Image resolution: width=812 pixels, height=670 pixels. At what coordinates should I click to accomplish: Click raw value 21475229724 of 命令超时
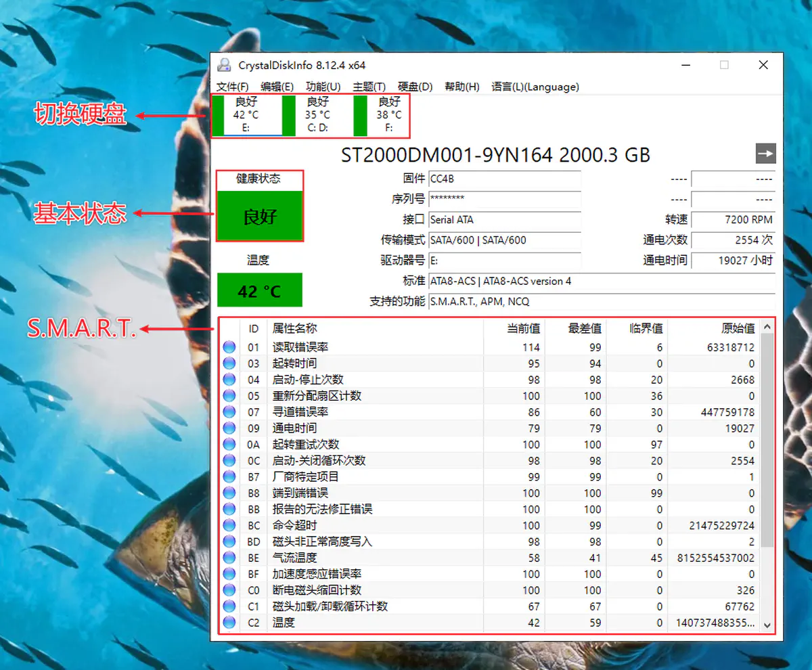coord(721,525)
